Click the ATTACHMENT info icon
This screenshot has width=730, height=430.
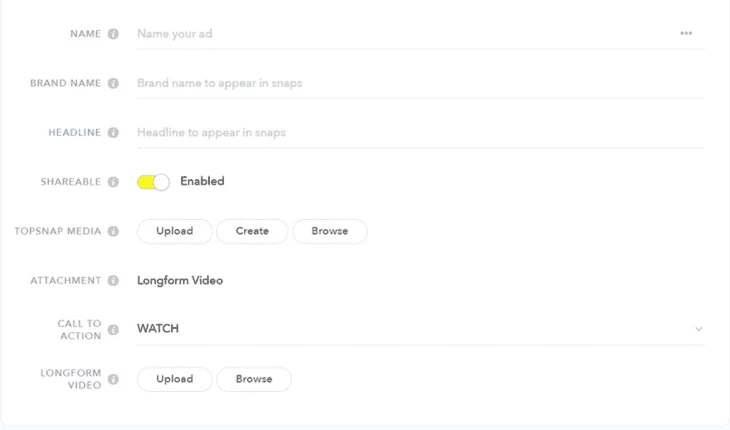pos(113,281)
